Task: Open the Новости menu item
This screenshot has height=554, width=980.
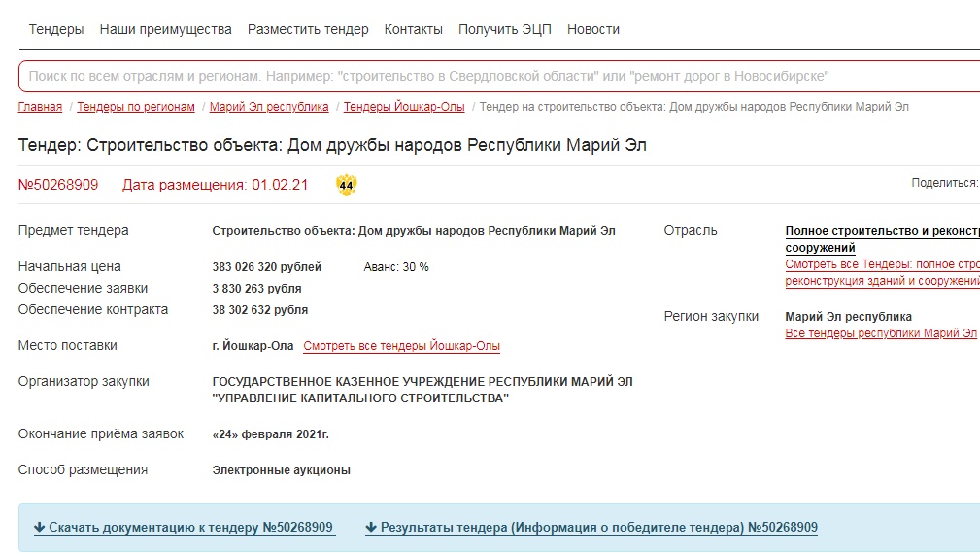Action: [x=592, y=29]
